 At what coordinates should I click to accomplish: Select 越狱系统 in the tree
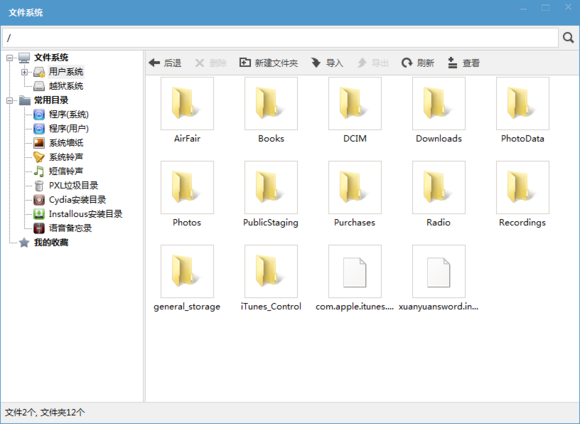tap(66, 86)
